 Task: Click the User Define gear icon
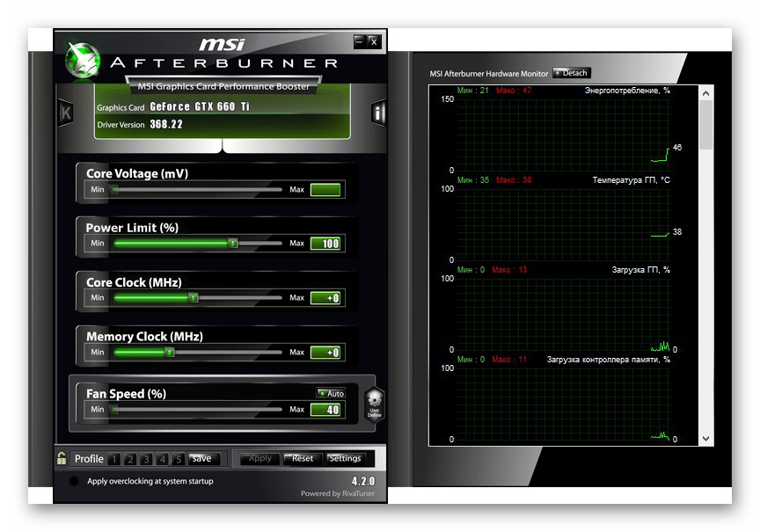(375, 404)
